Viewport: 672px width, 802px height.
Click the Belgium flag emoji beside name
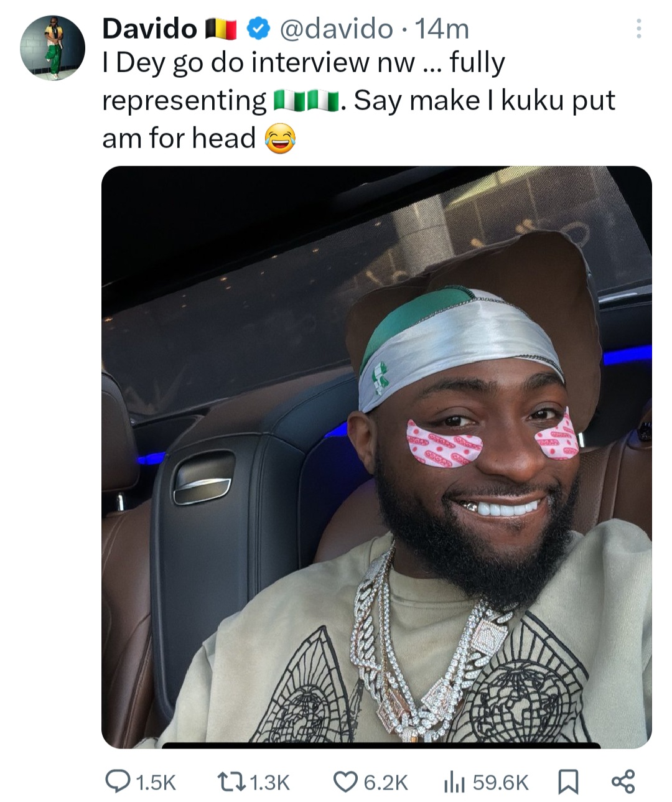click(221, 29)
